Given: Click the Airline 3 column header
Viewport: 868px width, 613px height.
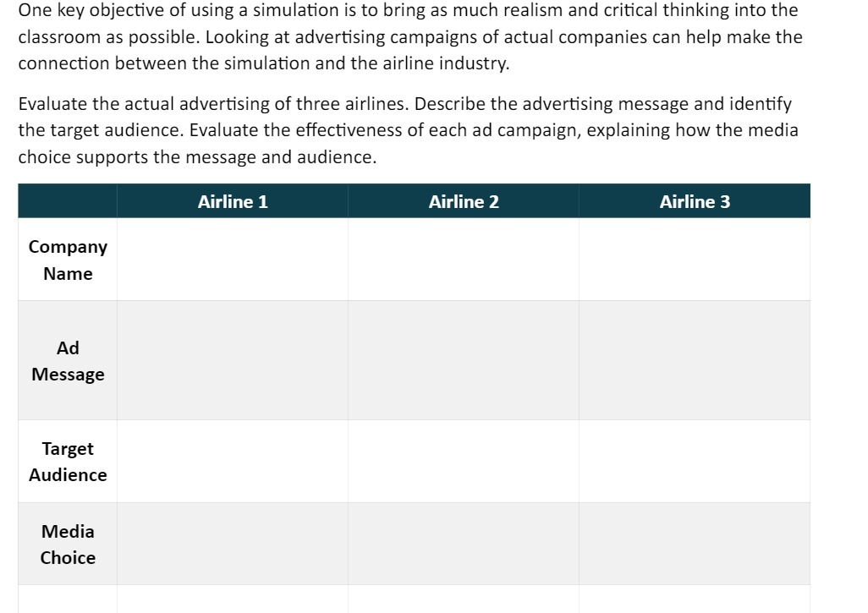Looking at the screenshot, I should (x=695, y=201).
